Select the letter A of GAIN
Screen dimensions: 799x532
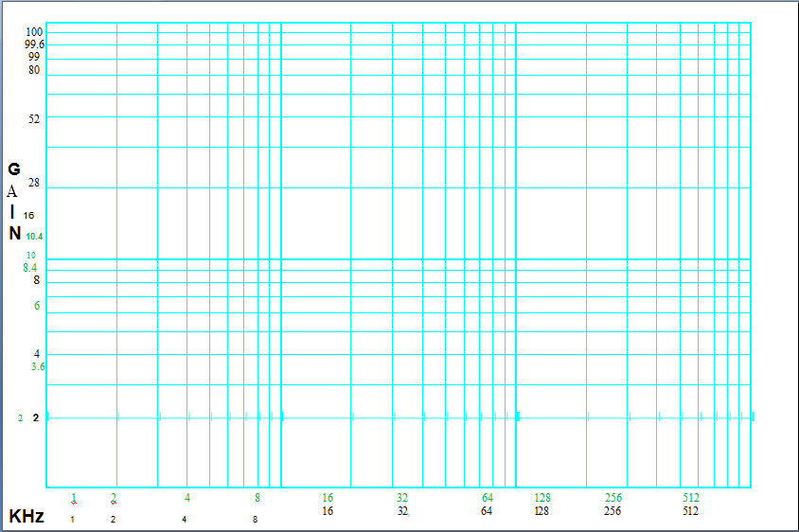click(x=12, y=191)
